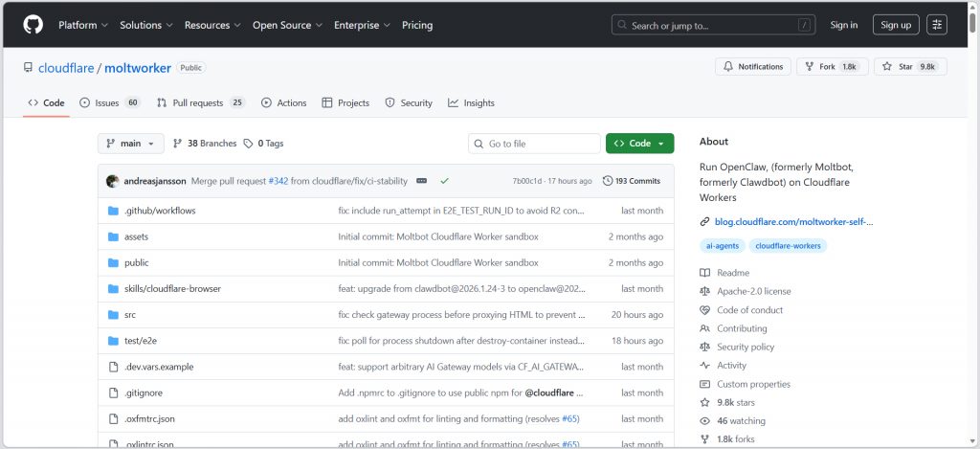Open the src folder
This screenshot has width=980, height=449.
point(130,315)
